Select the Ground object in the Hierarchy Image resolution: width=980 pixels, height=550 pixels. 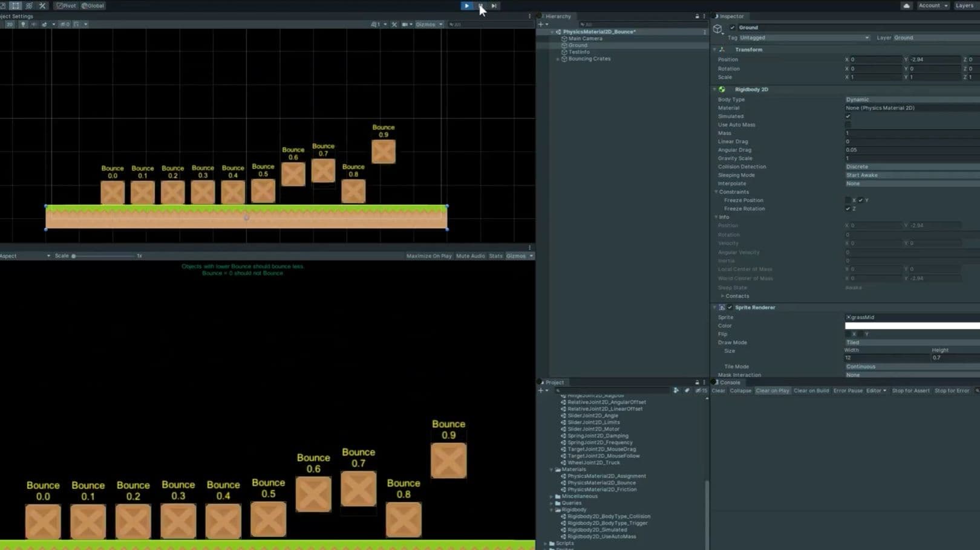(577, 45)
